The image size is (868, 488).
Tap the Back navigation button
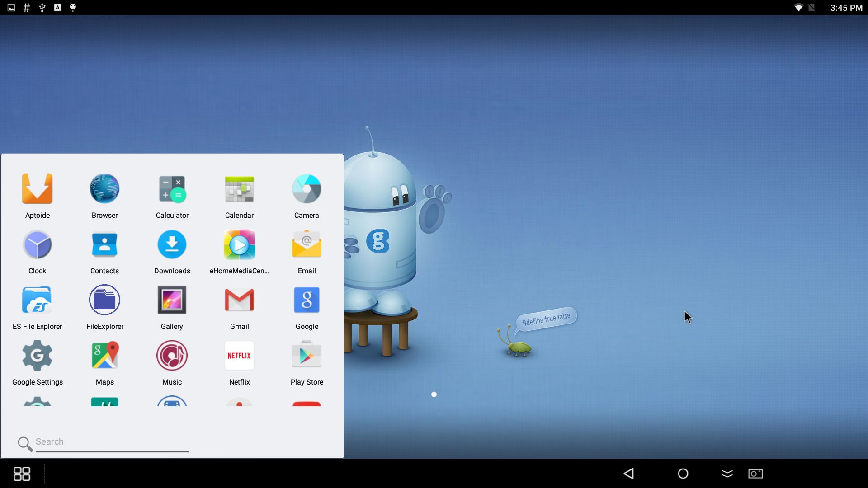pos(629,474)
